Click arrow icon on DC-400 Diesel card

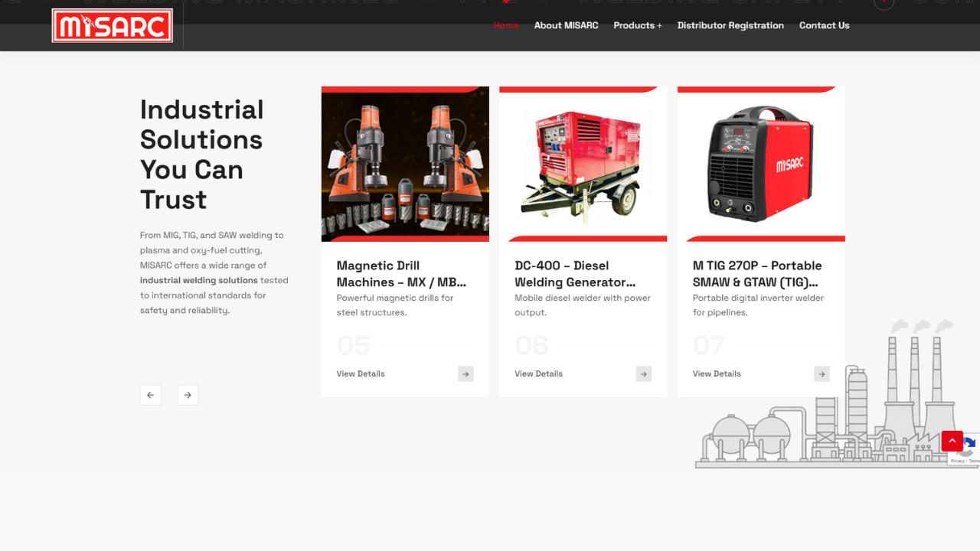click(x=644, y=373)
